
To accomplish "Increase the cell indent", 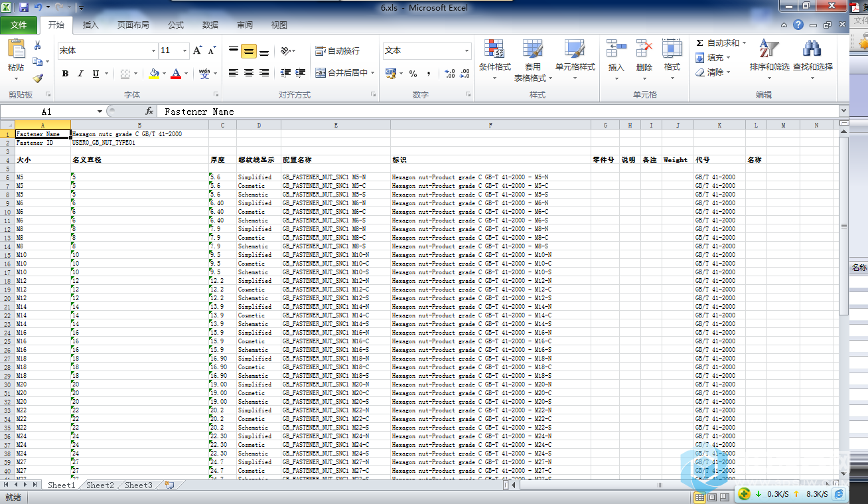I will (301, 73).
